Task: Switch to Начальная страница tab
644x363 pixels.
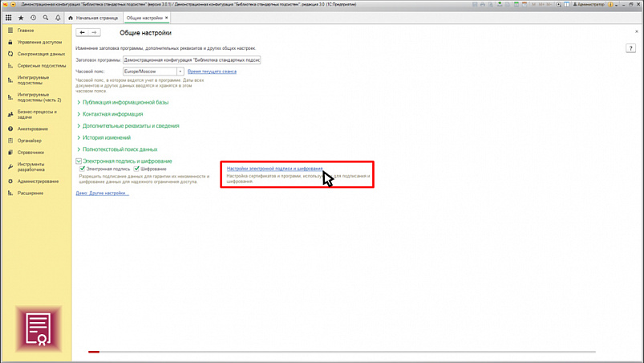Action: pyautogui.click(x=96, y=18)
